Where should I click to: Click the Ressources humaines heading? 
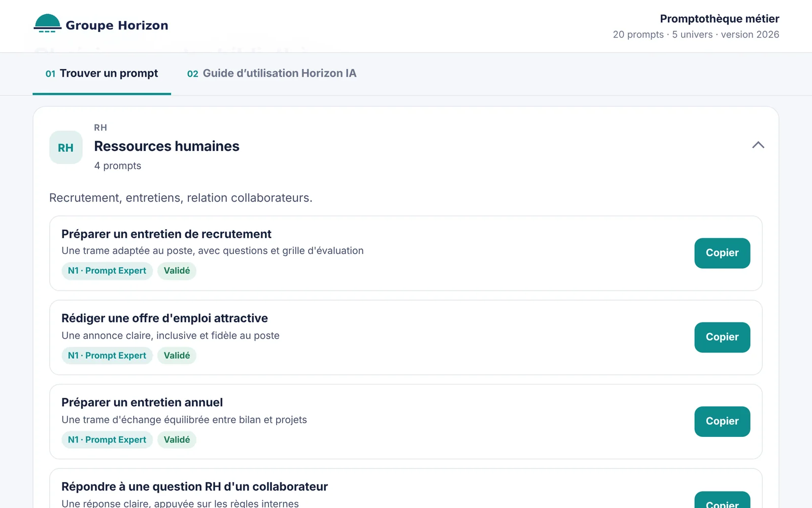(166, 146)
